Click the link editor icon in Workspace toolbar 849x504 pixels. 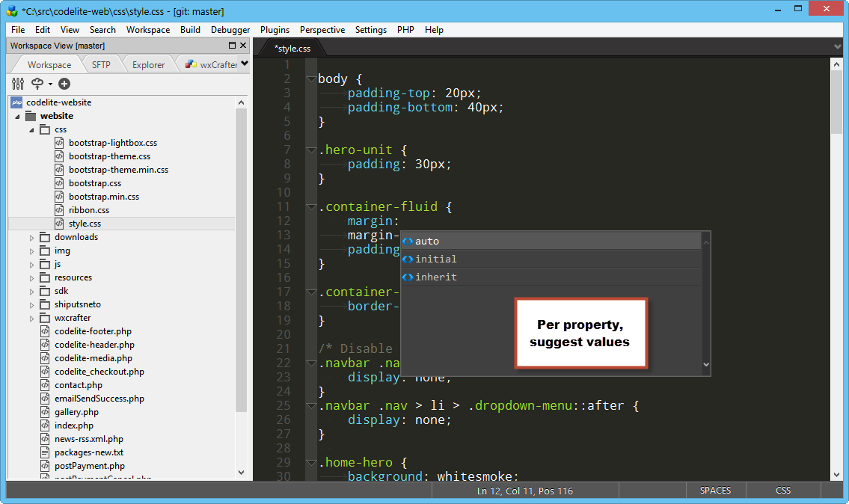[x=37, y=83]
